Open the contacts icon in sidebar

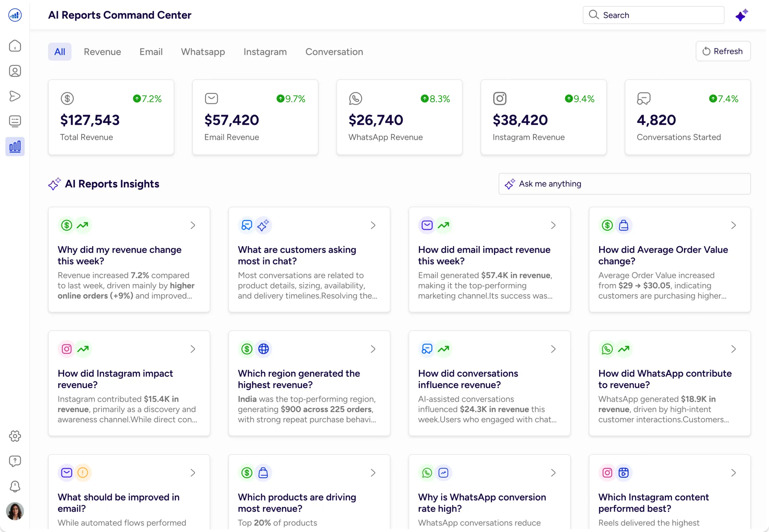pyautogui.click(x=15, y=71)
